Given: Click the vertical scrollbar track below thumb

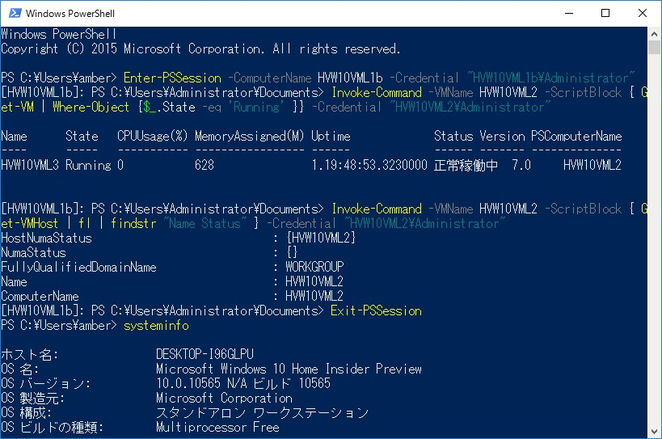Looking at the screenshot, I should pyautogui.click(x=654, y=239).
